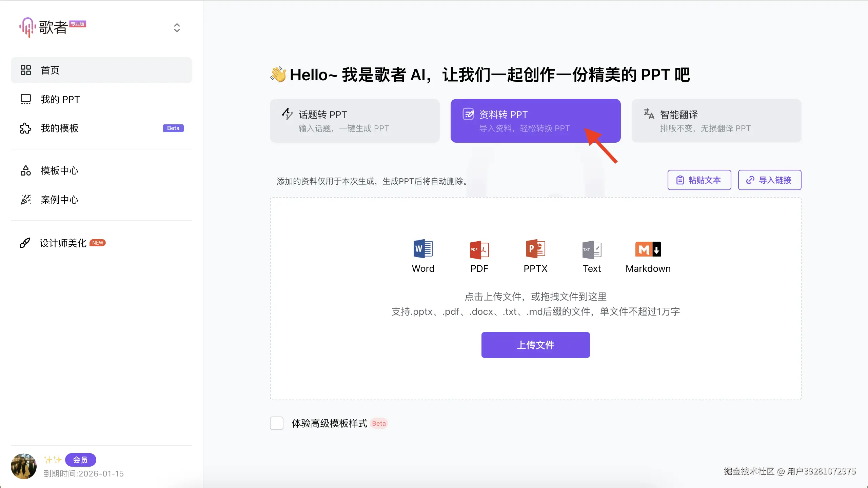Enable 体验高级模板样式 checkbox
868x488 pixels.
[277, 423]
